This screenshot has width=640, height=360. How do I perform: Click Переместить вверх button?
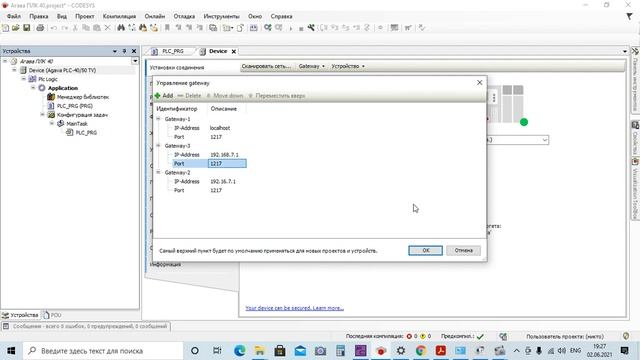pos(277,96)
